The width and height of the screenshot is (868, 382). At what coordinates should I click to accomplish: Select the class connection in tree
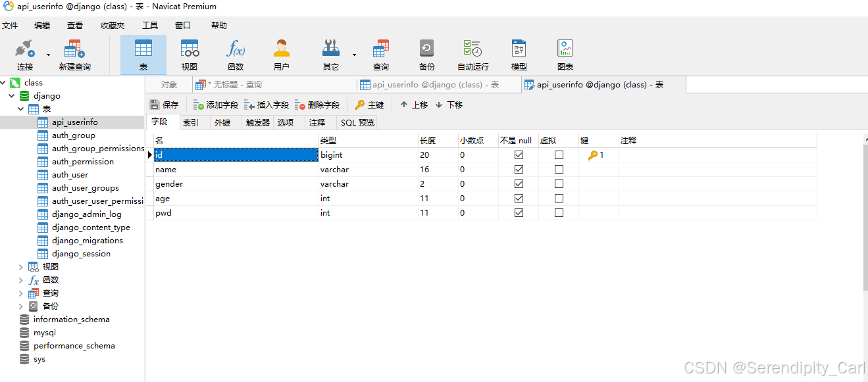[33, 83]
